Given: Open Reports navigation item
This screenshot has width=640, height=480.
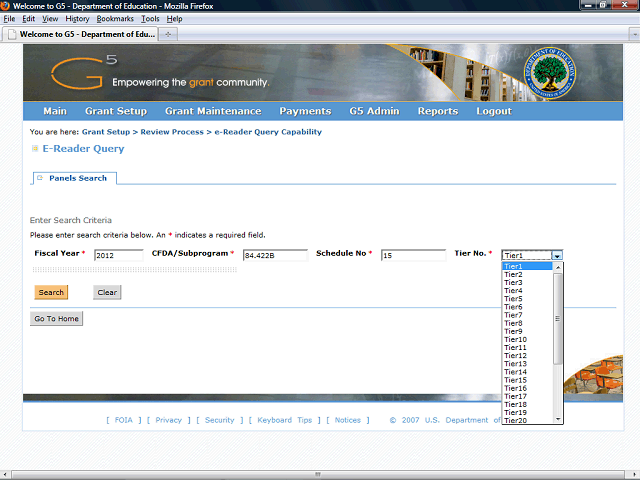Looking at the screenshot, I should click(x=438, y=111).
